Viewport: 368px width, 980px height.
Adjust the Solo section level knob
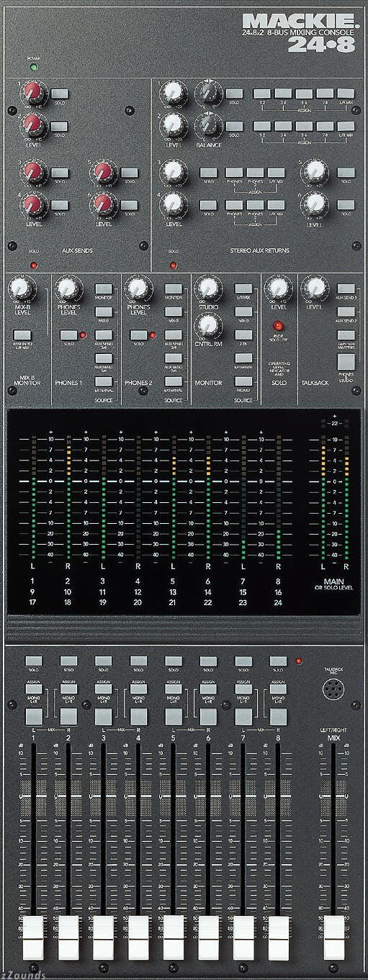coord(277,290)
